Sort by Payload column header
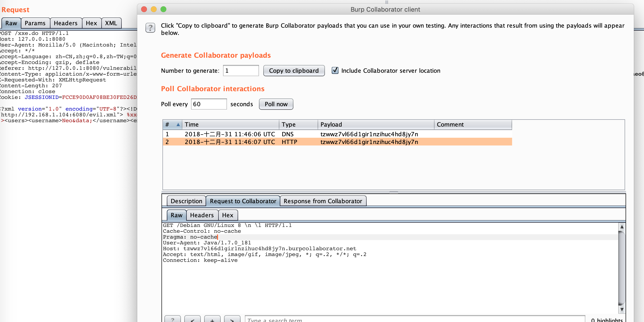 (x=376, y=124)
